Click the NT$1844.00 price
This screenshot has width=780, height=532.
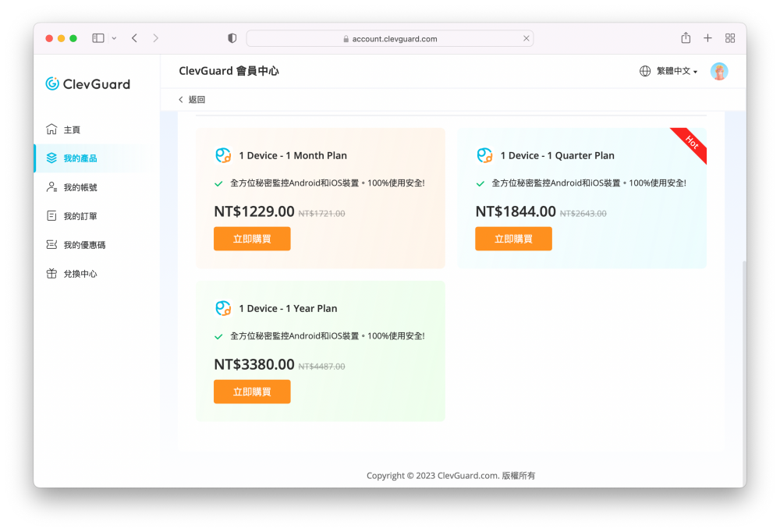click(516, 211)
